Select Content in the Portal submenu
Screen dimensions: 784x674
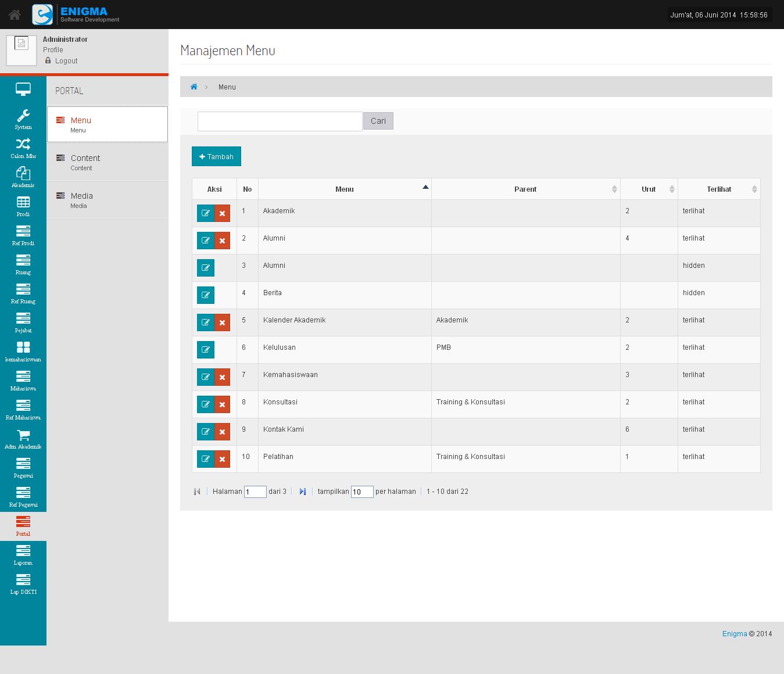coord(85,162)
